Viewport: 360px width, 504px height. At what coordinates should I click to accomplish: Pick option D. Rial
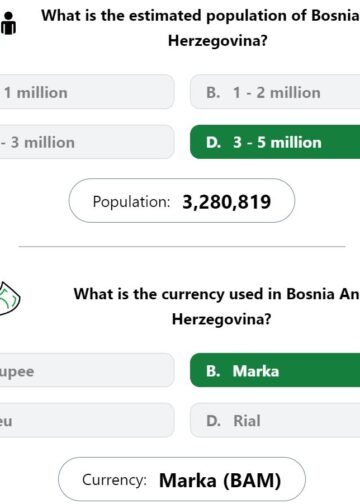click(275, 420)
